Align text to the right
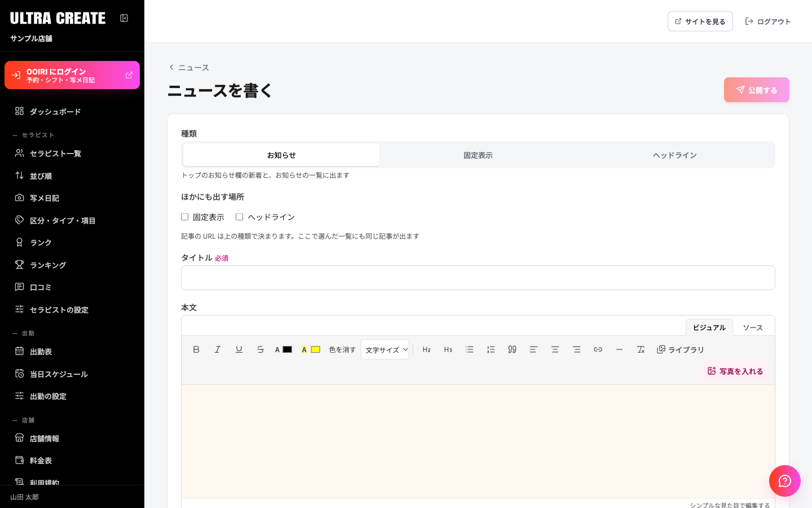Screen dimensions: 812x508 click(x=576, y=349)
